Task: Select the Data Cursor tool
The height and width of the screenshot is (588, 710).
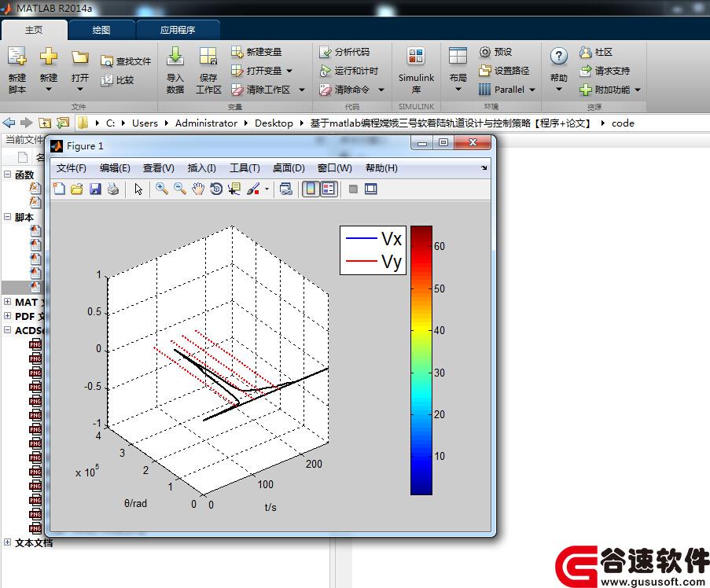Action: (x=234, y=189)
